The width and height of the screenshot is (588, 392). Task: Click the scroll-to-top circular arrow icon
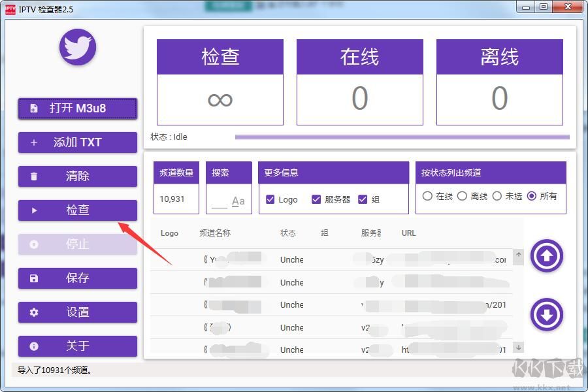point(546,256)
